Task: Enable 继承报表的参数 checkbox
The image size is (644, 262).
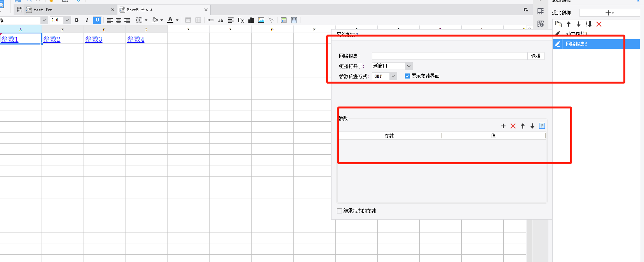Action: coord(340,211)
